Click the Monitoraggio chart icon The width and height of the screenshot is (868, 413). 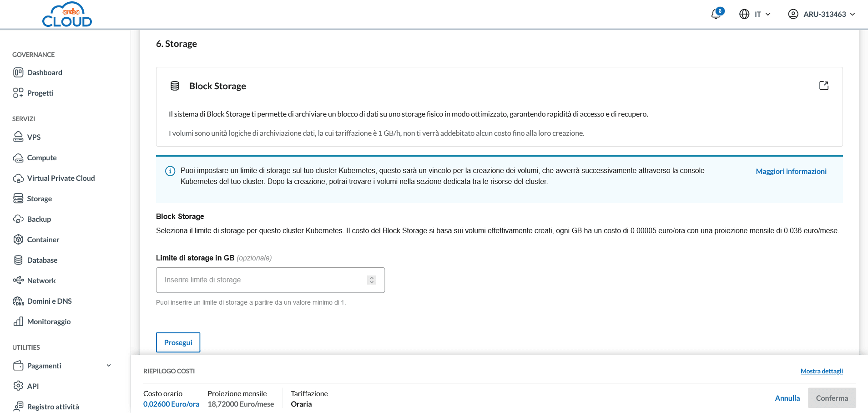click(x=18, y=321)
